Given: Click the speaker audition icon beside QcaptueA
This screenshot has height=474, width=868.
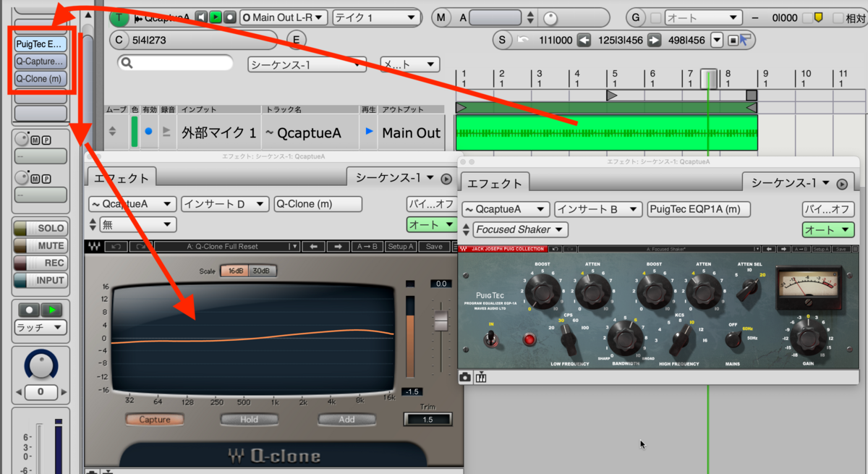Looking at the screenshot, I should [200, 17].
